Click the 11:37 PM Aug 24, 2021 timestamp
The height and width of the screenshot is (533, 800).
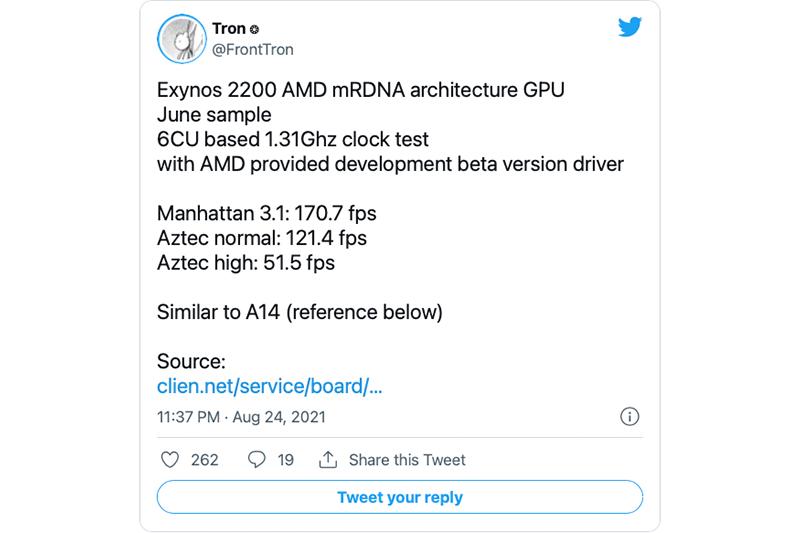click(241, 417)
